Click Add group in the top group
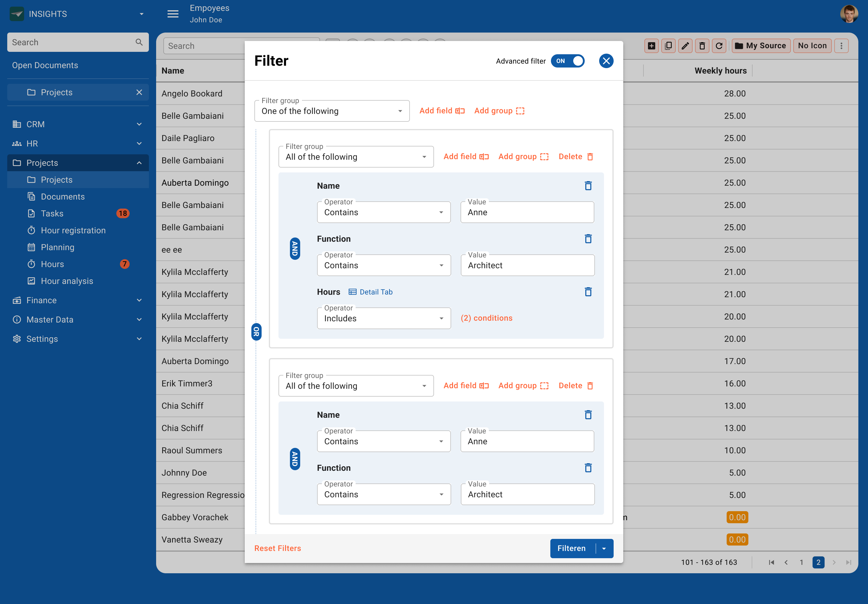The image size is (868, 604). click(x=499, y=111)
